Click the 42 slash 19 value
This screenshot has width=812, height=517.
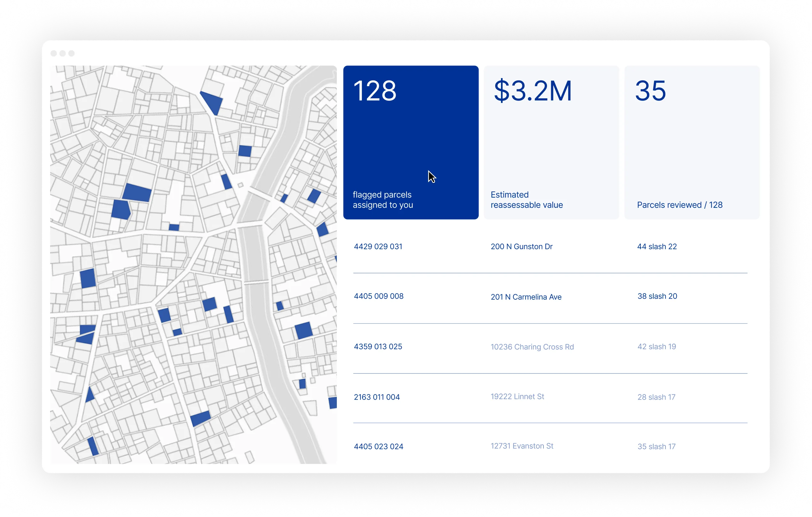click(656, 347)
